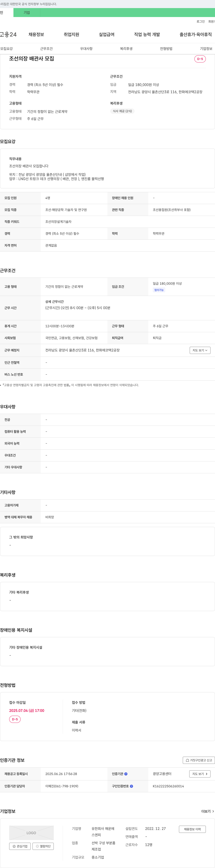
Task: Click the D-5 badge under 접수 마감일
Action: coord(15,719)
